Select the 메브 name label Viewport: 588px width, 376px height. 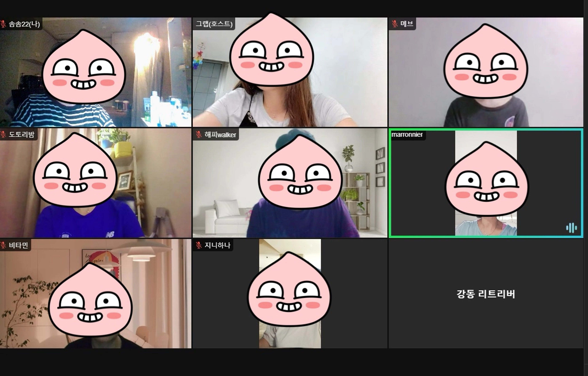[407, 24]
